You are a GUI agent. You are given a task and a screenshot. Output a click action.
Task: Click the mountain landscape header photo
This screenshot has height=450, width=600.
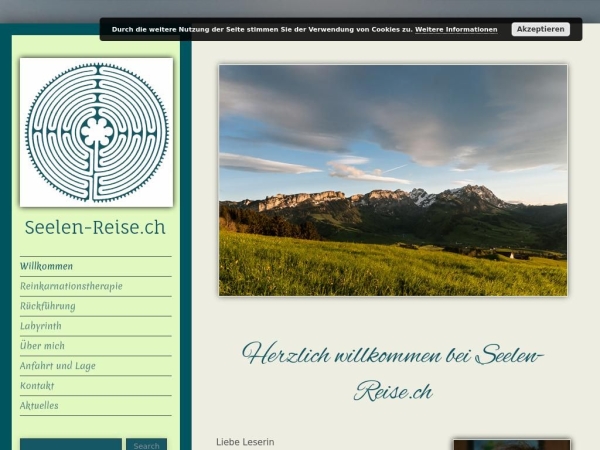pyautogui.click(x=393, y=180)
